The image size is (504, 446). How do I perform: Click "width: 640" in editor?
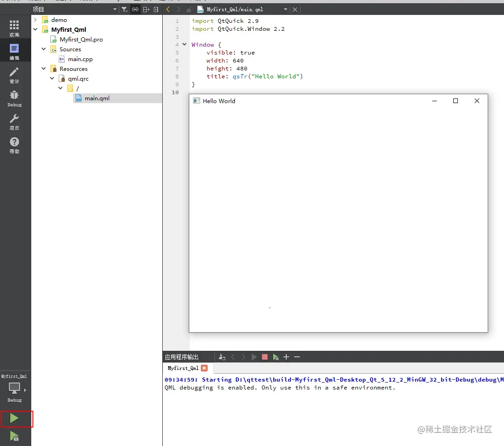(x=225, y=61)
